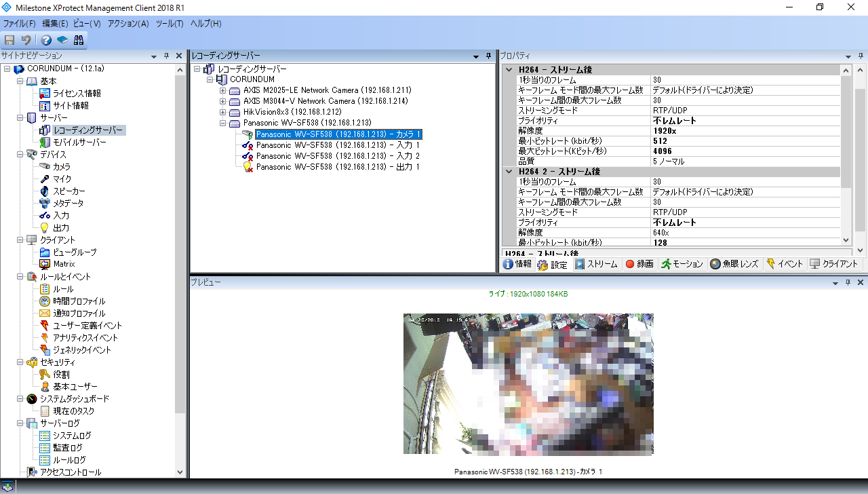Switch to the ストリーム tab
This screenshot has width=868, height=494.
coord(597,265)
